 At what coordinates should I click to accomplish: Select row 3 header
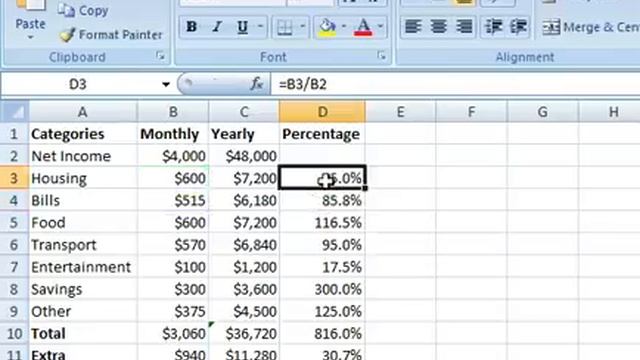14,178
